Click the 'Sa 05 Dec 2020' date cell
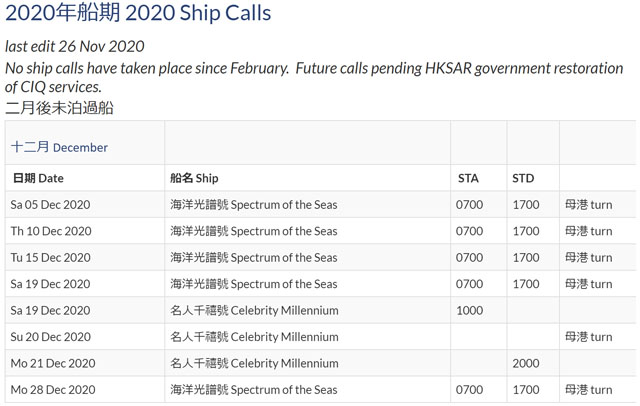Viewport: 640px width, 406px height. pos(51,204)
